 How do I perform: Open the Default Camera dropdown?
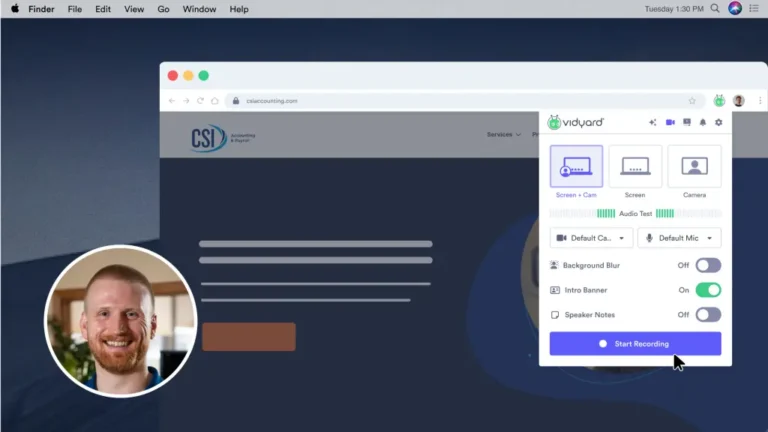pos(591,238)
